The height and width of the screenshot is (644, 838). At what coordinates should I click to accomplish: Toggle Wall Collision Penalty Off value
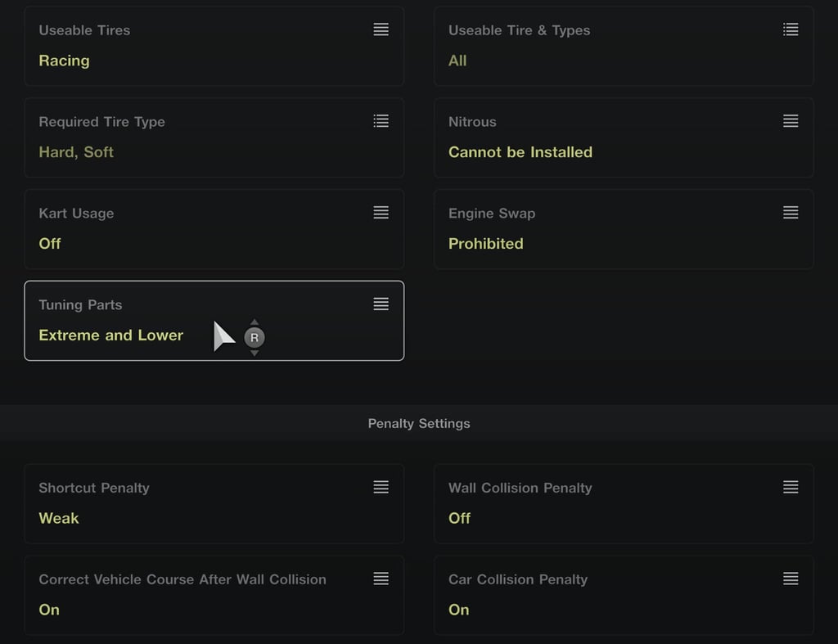click(460, 519)
